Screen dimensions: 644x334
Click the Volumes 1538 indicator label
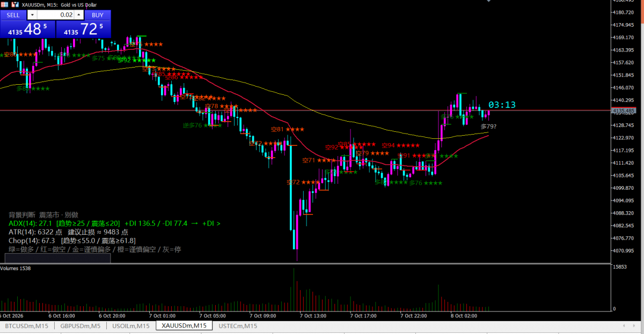coord(16,268)
